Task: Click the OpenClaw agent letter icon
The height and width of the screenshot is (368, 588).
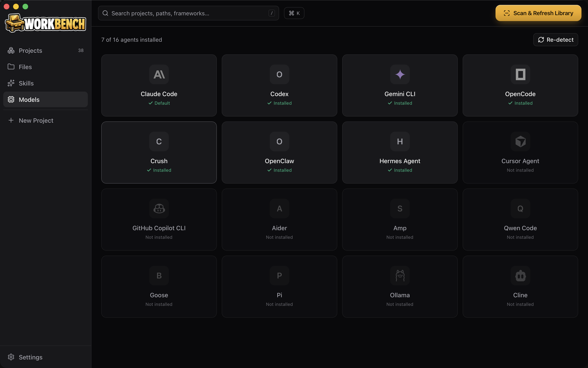Action: point(279,141)
